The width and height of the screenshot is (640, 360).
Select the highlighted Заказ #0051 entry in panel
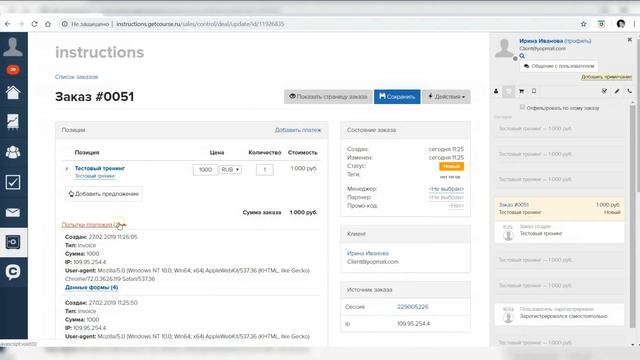(559, 208)
